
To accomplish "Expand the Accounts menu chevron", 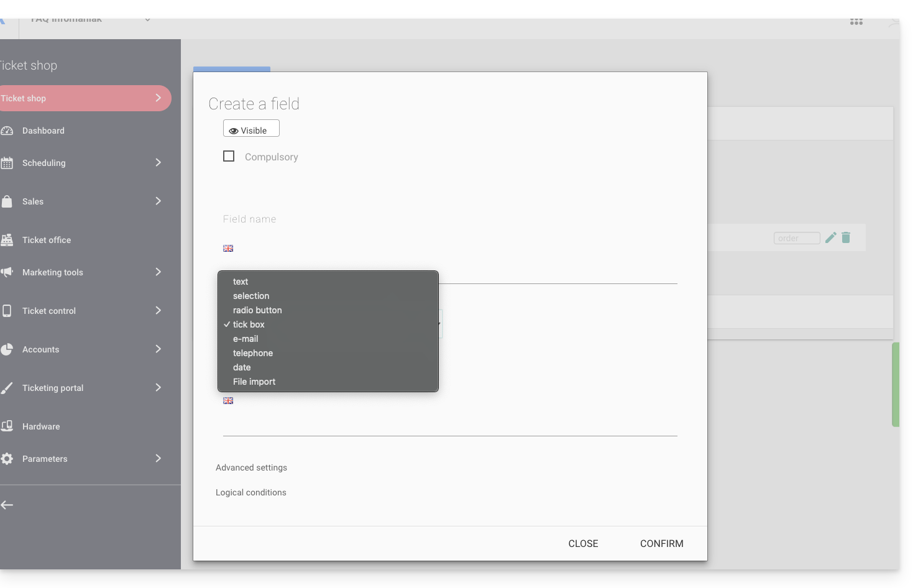I will pyautogui.click(x=158, y=349).
